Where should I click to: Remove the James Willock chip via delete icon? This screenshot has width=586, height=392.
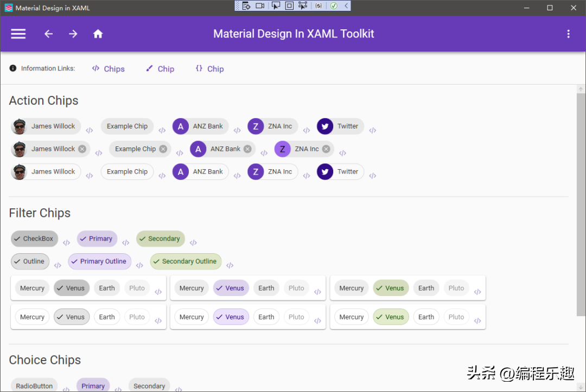82,149
